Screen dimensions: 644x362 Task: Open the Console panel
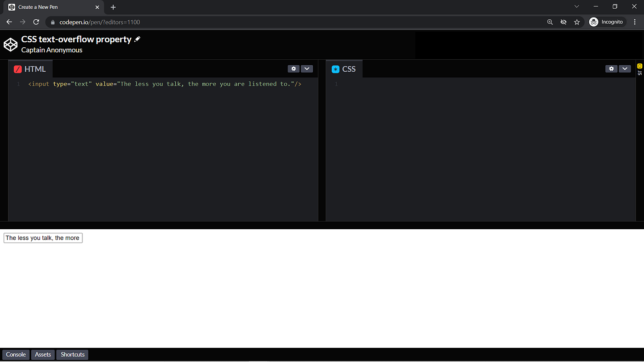16,355
